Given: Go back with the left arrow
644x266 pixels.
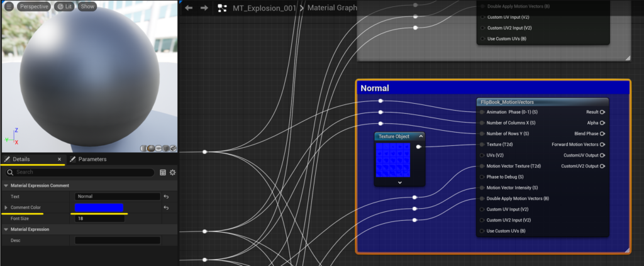Looking at the screenshot, I should (189, 8).
